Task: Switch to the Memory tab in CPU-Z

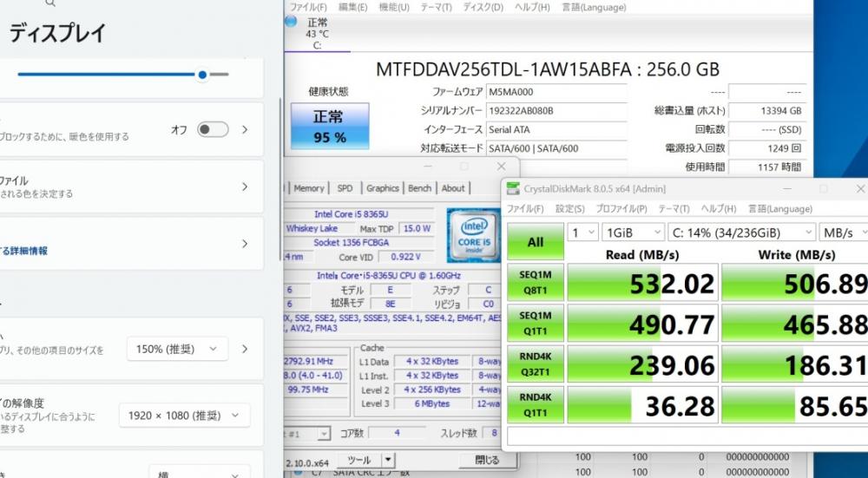Action: [x=309, y=188]
